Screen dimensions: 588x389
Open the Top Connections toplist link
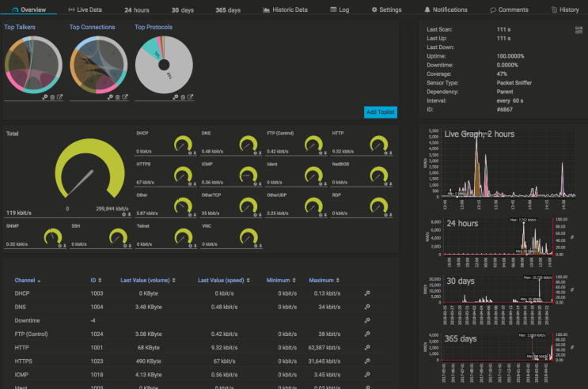[93, 27]
